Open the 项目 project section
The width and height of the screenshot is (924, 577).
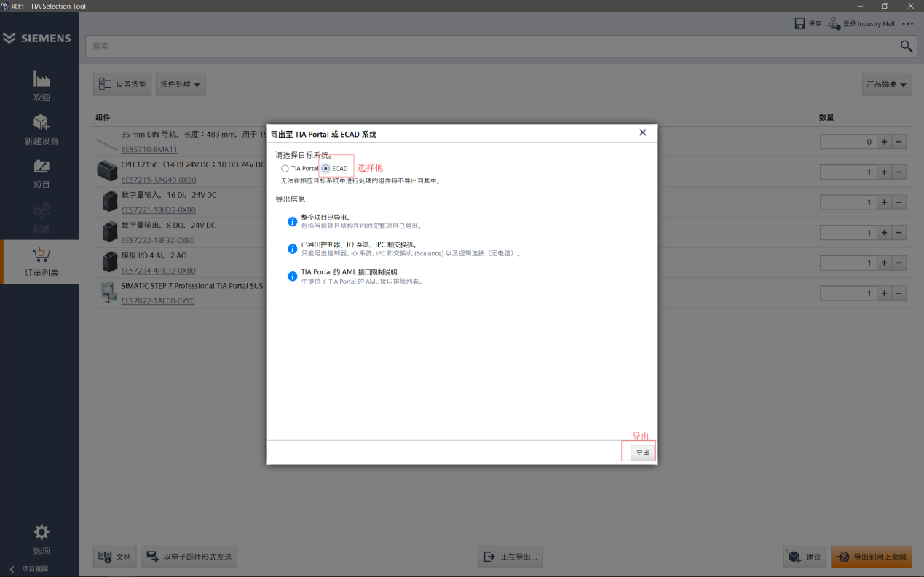[x=42, y=167]
